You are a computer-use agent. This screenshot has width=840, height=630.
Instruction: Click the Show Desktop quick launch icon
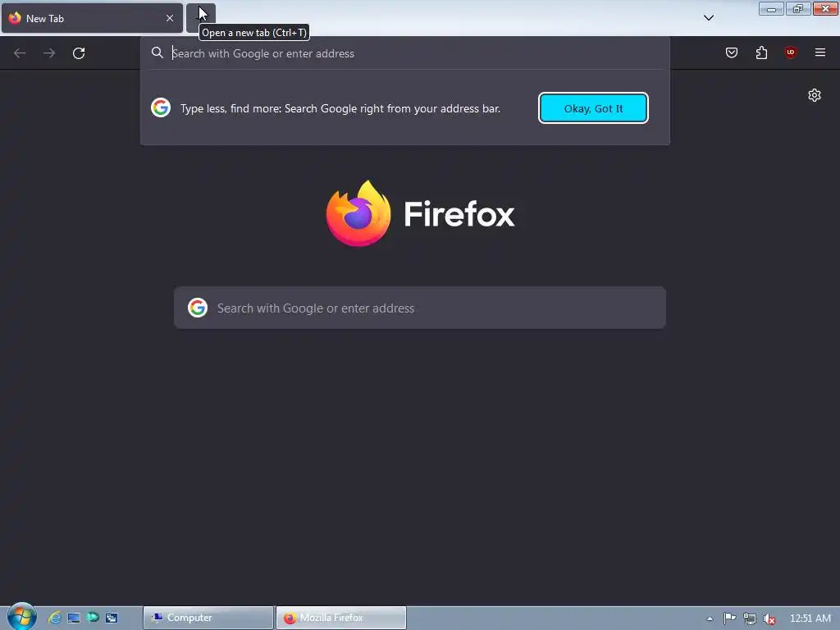[73, 618]
